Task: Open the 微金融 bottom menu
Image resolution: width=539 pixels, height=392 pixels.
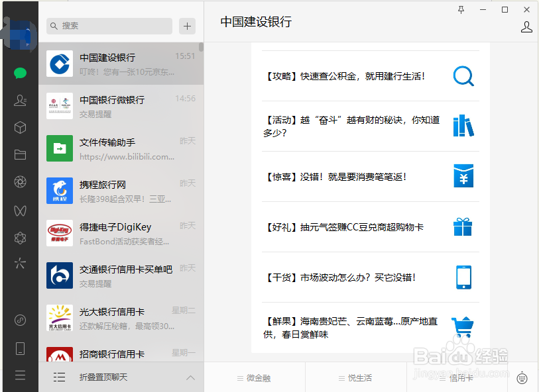Action: tap(254, 378)
